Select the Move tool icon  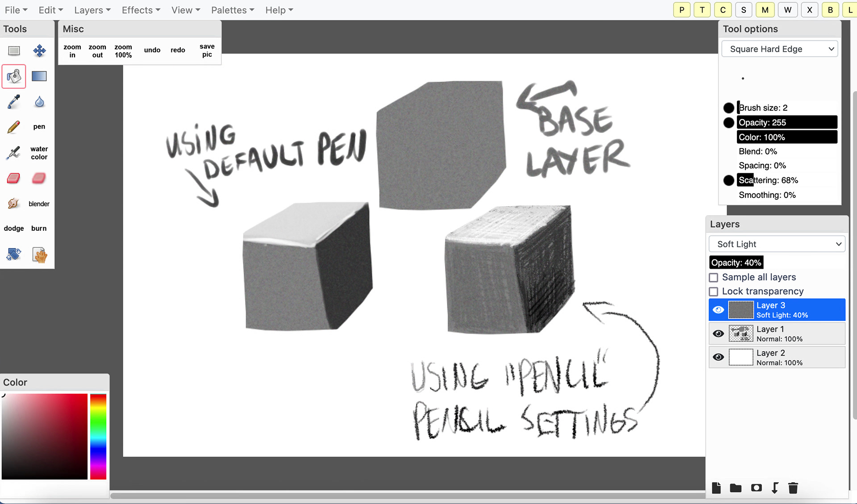(39, 50)
